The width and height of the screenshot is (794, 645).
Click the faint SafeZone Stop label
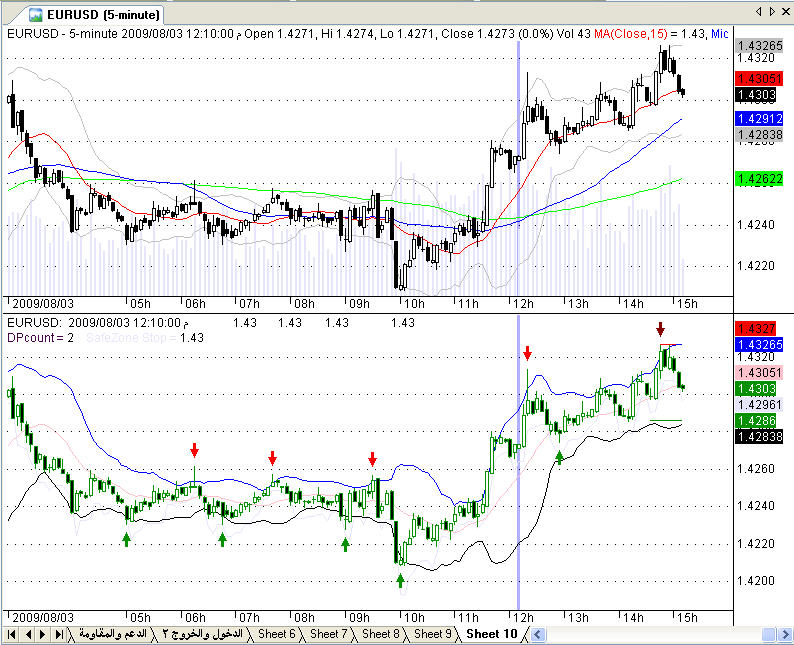131,338
